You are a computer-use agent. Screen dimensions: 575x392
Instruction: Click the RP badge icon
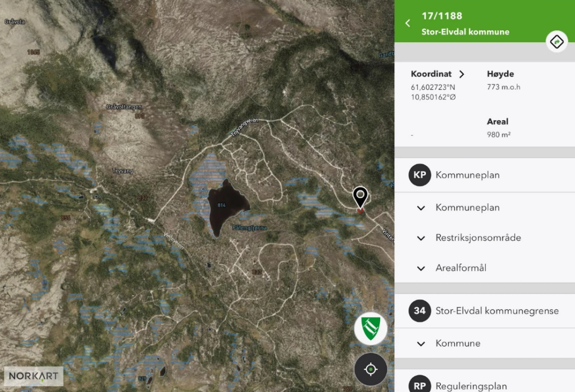click(419, 385)
